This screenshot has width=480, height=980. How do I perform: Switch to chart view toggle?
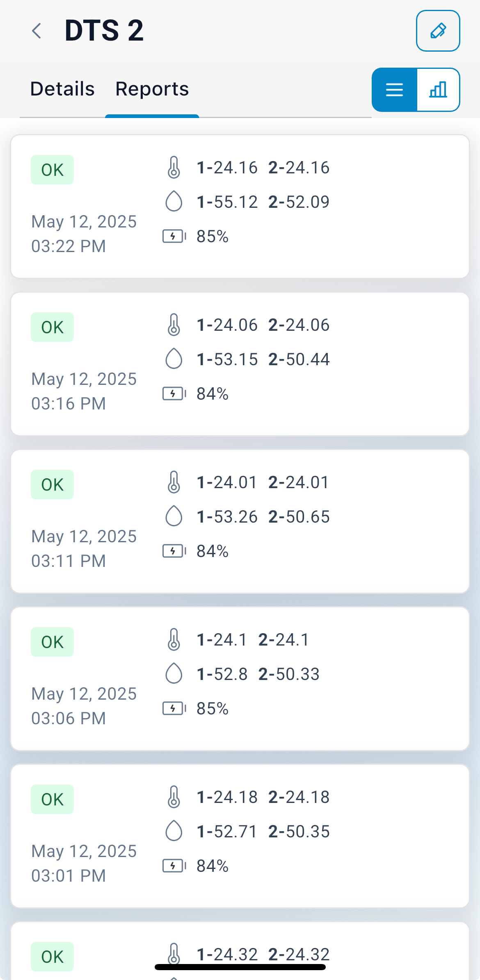pos(438,90)
